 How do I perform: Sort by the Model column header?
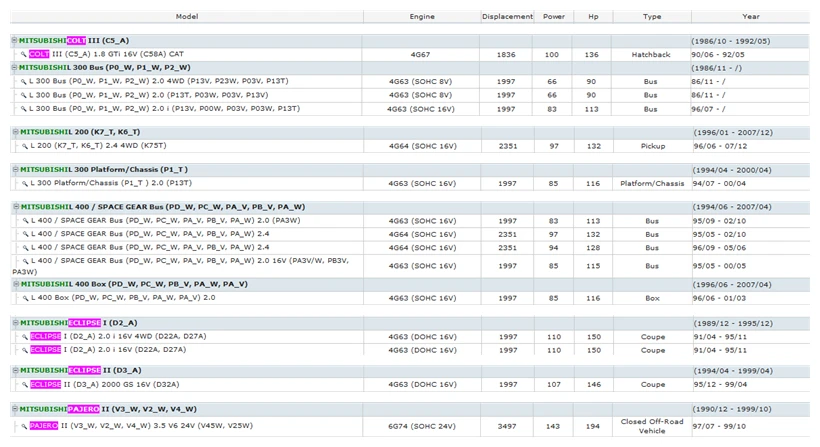[187, 17]
